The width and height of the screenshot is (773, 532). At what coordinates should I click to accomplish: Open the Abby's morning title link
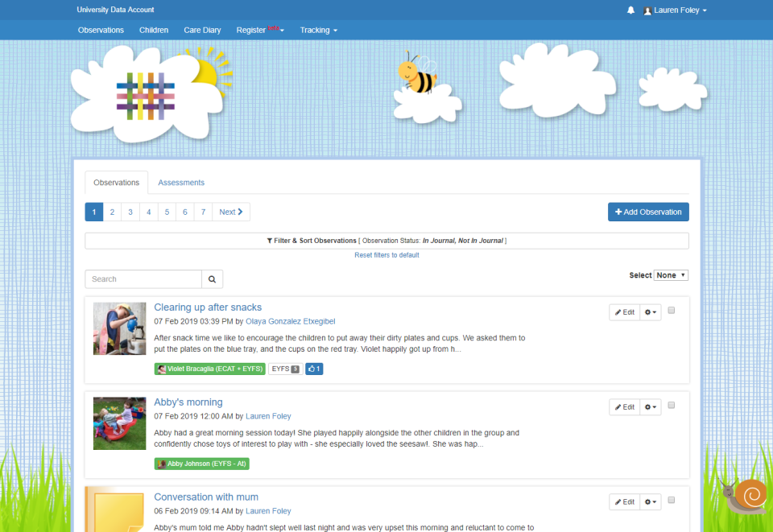coord(188,402)
